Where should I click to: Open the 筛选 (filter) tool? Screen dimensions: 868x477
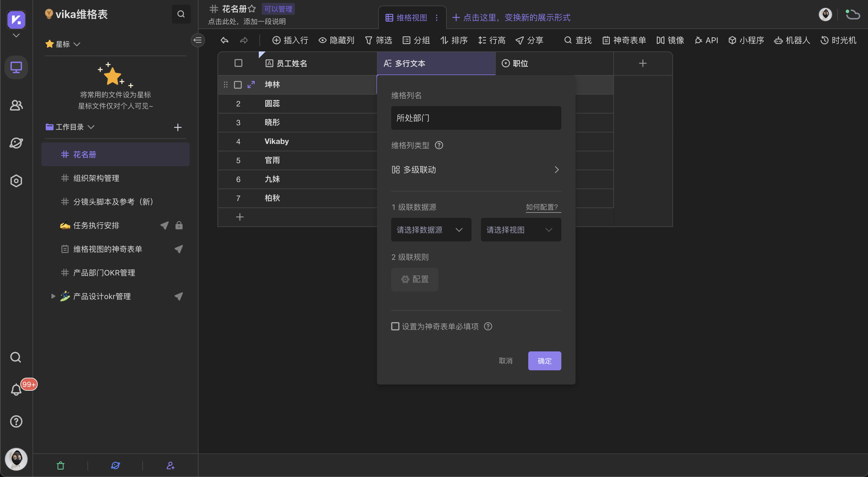378,40
